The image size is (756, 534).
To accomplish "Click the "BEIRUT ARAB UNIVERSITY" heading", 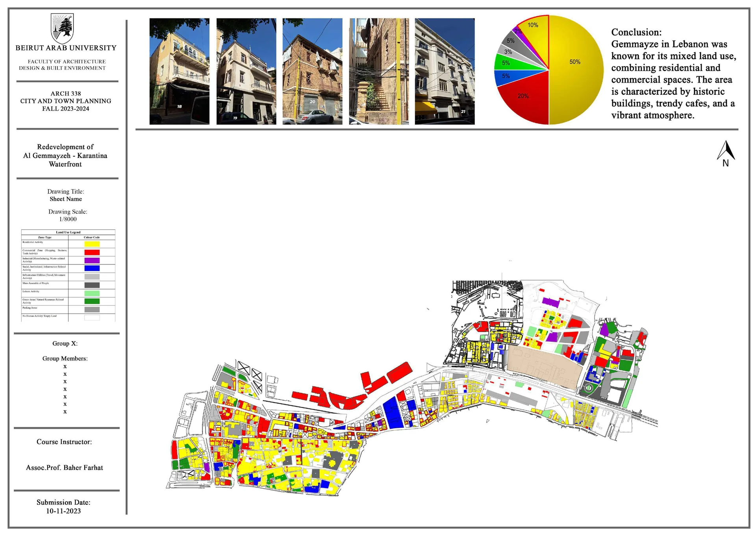I will point(66,48).
